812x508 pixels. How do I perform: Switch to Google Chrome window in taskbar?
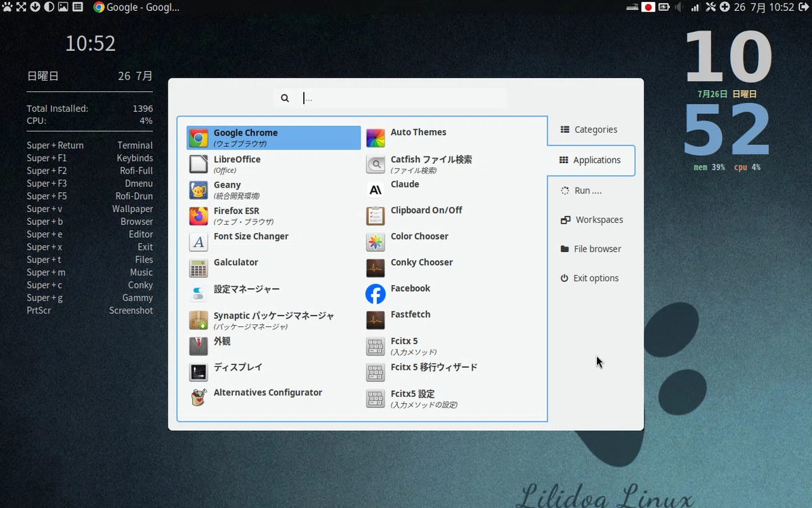click(x=137, y=7)
